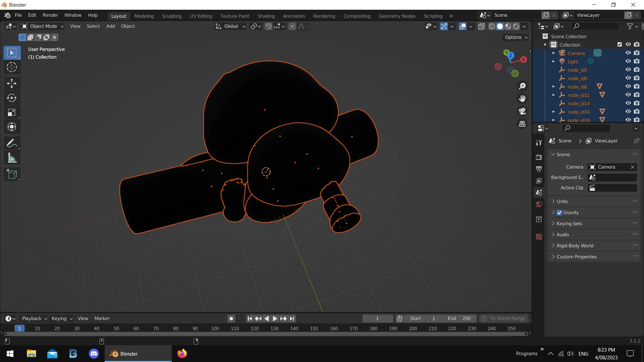The width and height of the screenshot is (644, 362).
Task: Disable node_id5 visibility in the outliner
Action: tap(628, 70)
